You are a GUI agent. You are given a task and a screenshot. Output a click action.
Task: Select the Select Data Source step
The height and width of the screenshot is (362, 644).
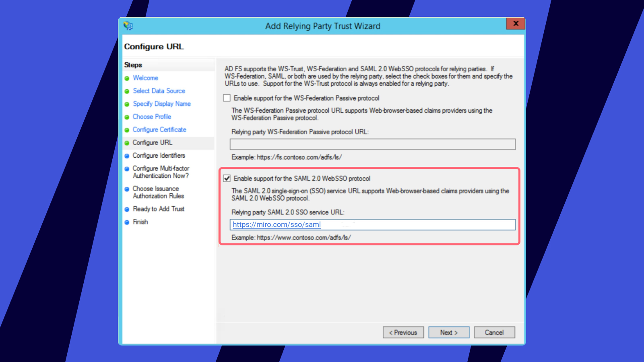[159, 91]
